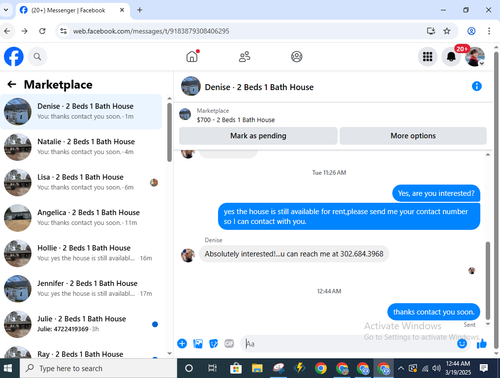
Task: Open Microsoft Store from taskbar
Action: [236, 368]
